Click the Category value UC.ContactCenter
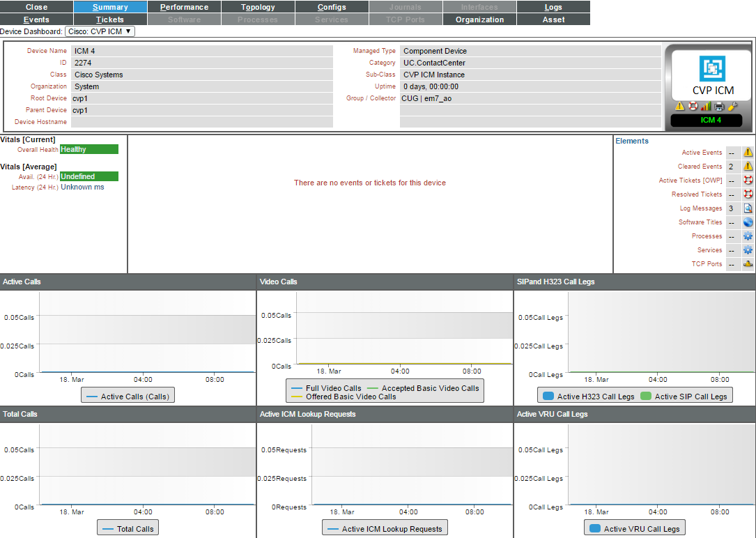The height and width of the screenshot is (538, 756). point(434,63)
